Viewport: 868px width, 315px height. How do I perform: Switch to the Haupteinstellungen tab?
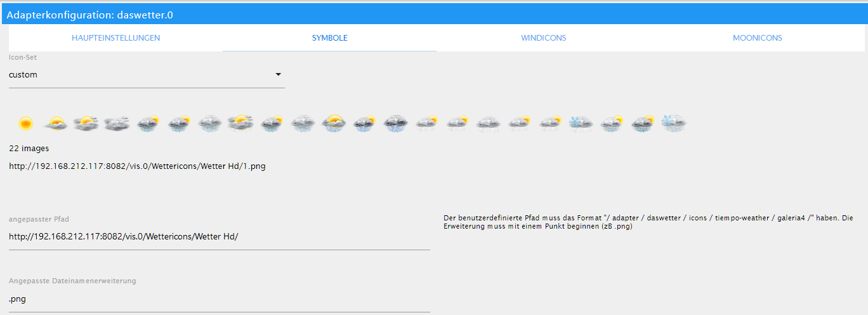(x=115, y=38)
